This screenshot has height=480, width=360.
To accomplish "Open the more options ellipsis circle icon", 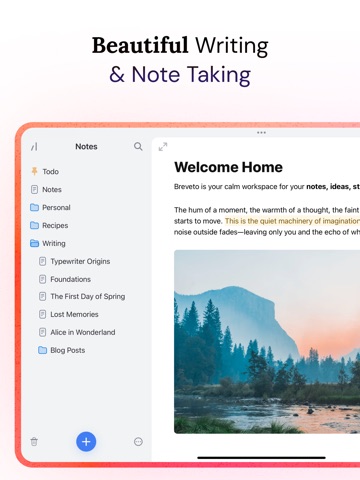I will click(138, 442).
